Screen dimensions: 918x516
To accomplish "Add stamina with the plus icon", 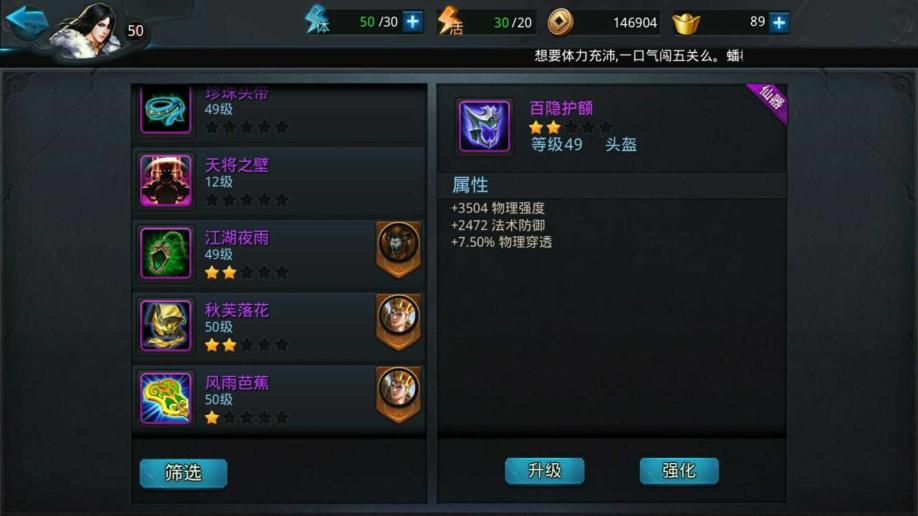I will (x=413, y=22).
